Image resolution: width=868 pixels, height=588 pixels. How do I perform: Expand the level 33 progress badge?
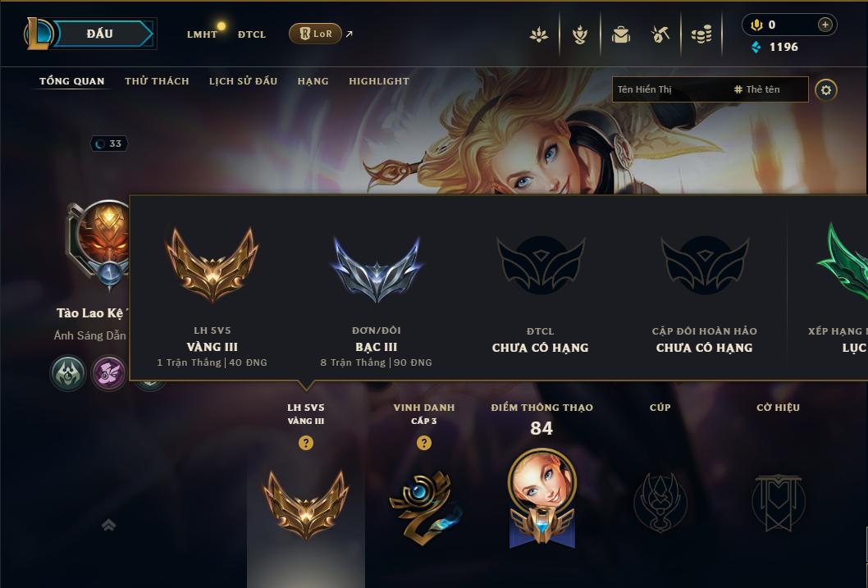coord(109,144)
